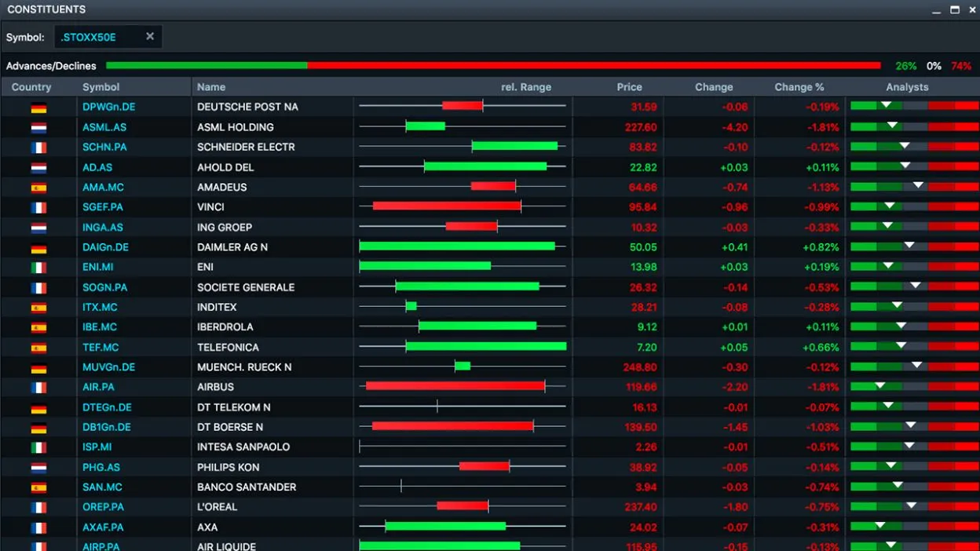980x551 pixels.
Task: Open the IBE.MC symbol link
Action: coord(100,327)
